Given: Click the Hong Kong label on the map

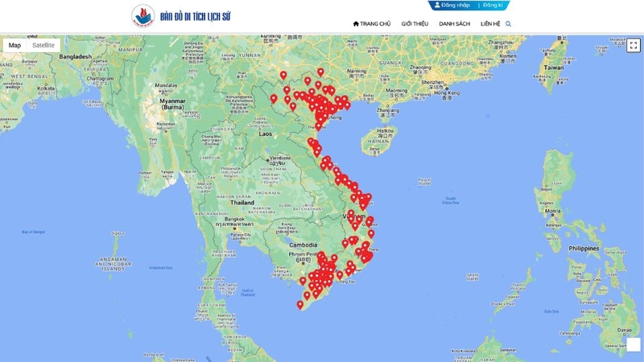Looking at the screenshot, I should click(447, 93).
